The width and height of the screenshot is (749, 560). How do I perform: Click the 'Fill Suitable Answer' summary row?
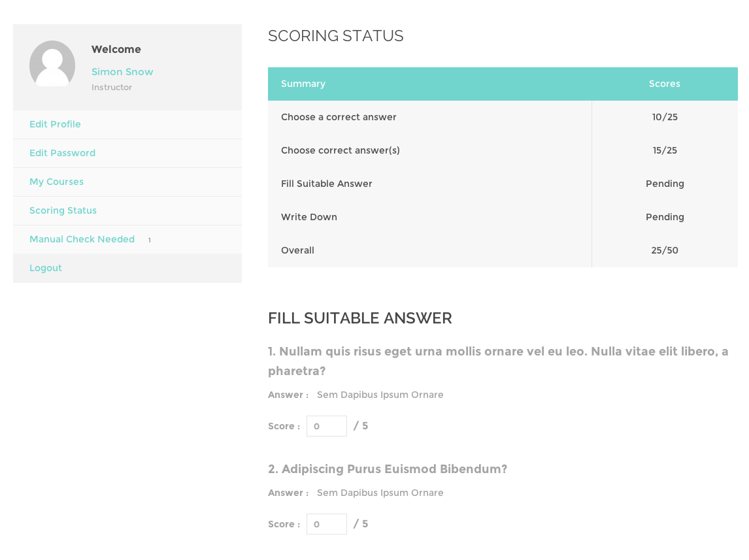click(327, 184)
